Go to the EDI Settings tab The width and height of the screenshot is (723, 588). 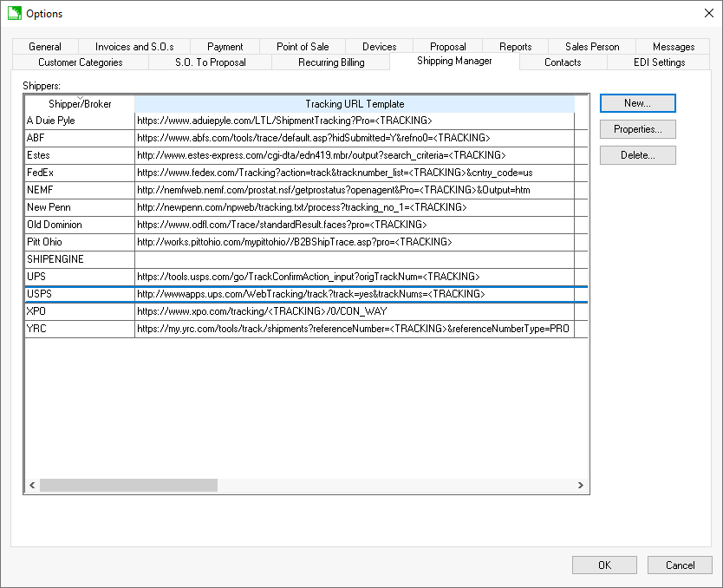(x=659, y=62)
